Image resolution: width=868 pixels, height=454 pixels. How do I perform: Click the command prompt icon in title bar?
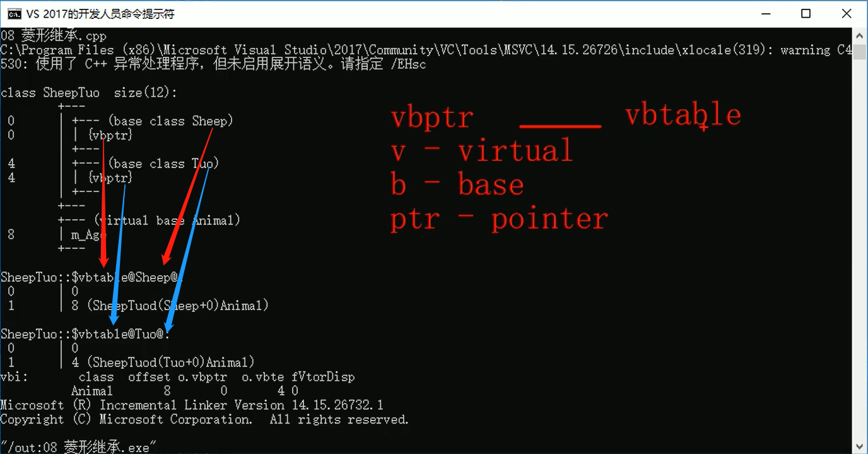[x=13, y=14]
